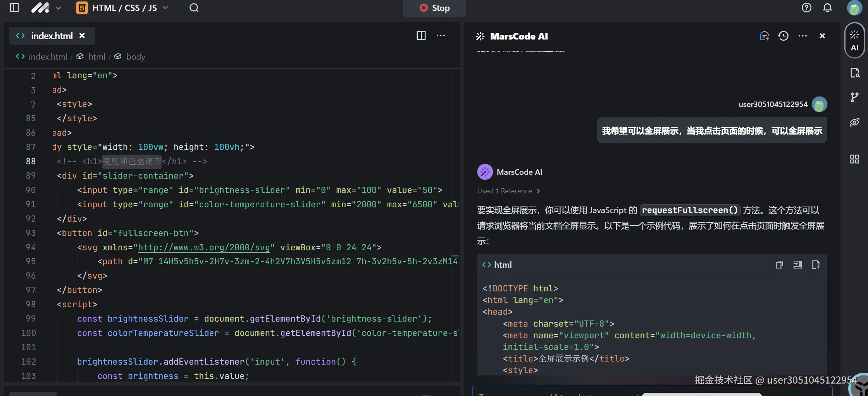
Task: Open the extensions grid icon in sidebar
Action: (x=854, y=159)
